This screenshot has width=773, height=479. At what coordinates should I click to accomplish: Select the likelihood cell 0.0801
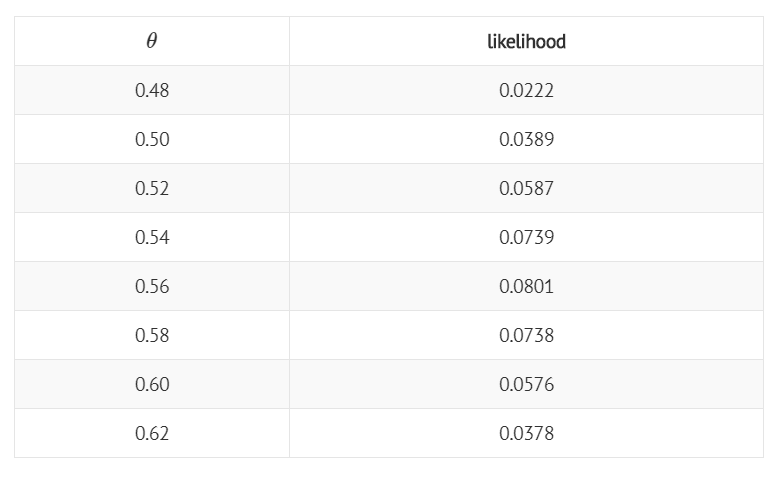527,286
